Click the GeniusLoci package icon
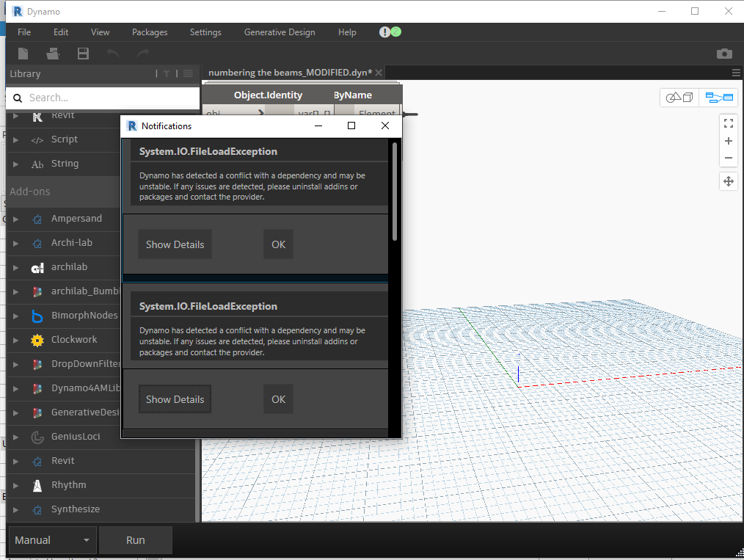 click(x=37, y=437)
